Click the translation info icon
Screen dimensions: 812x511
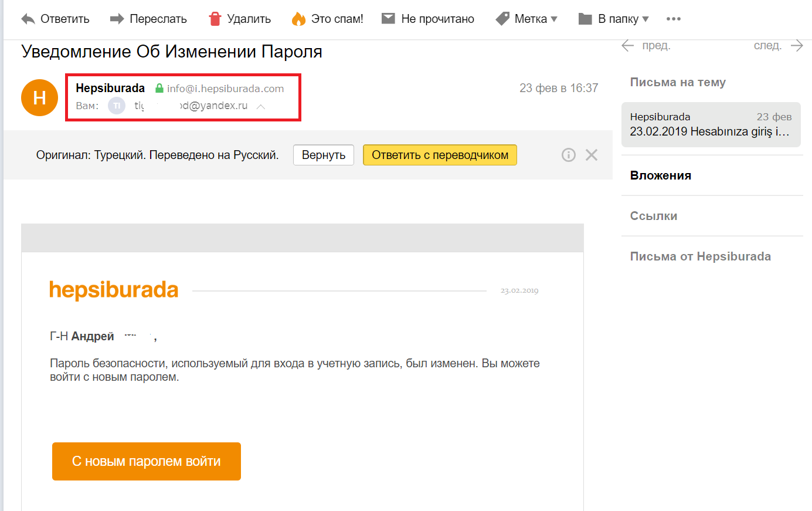(x=569, y=155)
